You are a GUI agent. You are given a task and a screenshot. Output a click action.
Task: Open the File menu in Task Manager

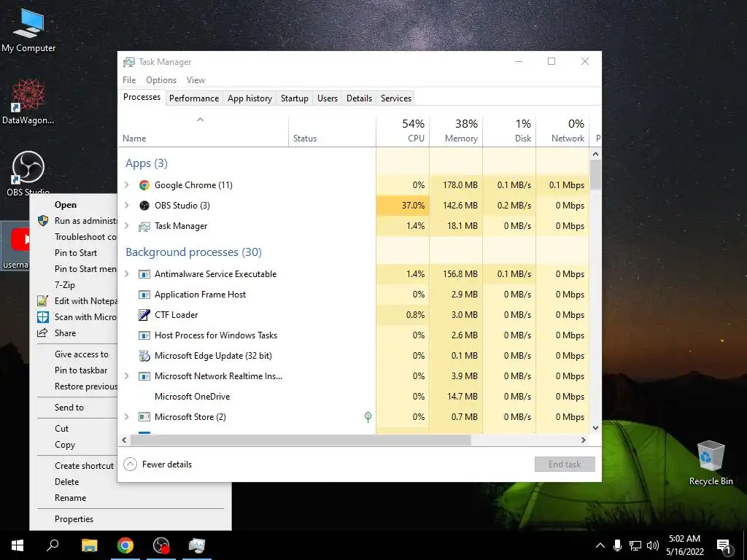click(x=129, y=80)
